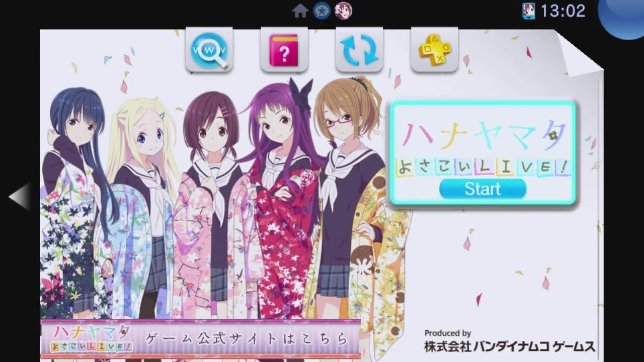
Task: Click the 13:02 clock display
Action: pos(563,11)
